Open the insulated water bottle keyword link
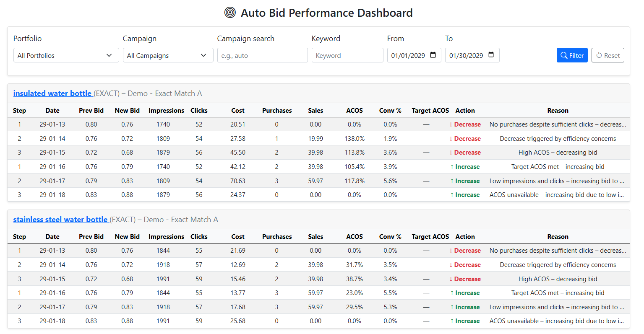The image size is (644, 334). point(52,93)
